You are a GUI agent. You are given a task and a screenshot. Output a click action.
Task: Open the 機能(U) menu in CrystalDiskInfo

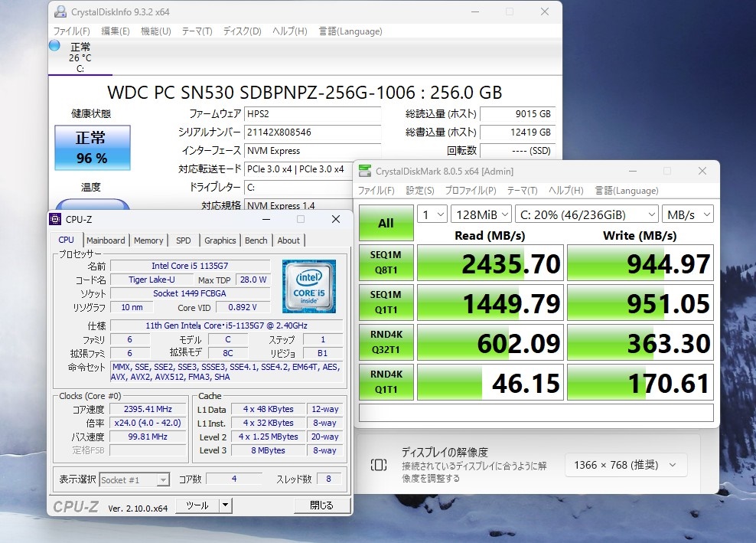coord(156,31)
